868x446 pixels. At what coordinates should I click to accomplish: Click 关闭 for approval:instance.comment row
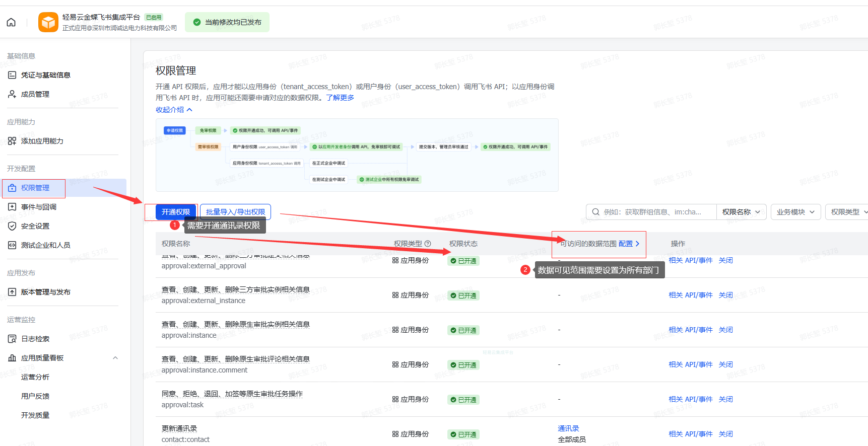[x=725, y=364]
